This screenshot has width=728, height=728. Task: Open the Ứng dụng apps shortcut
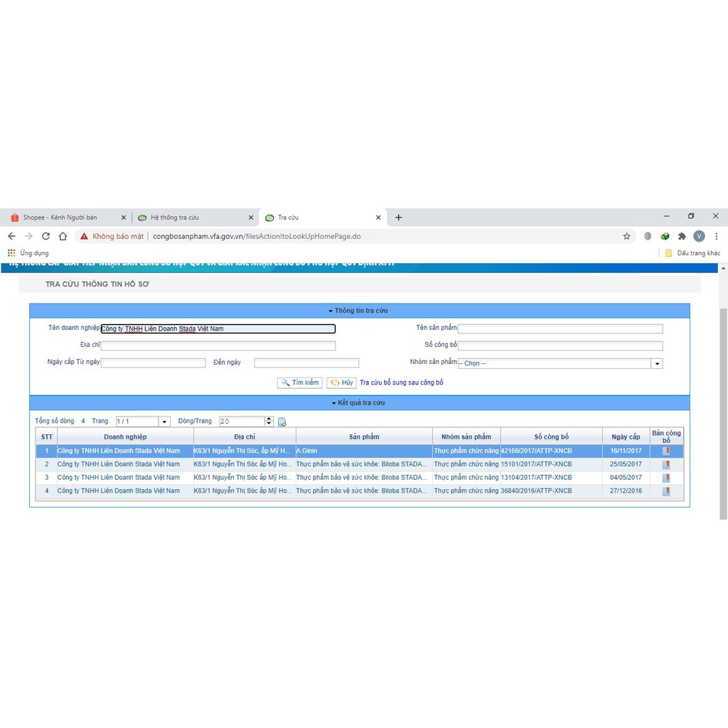(28, 253)
